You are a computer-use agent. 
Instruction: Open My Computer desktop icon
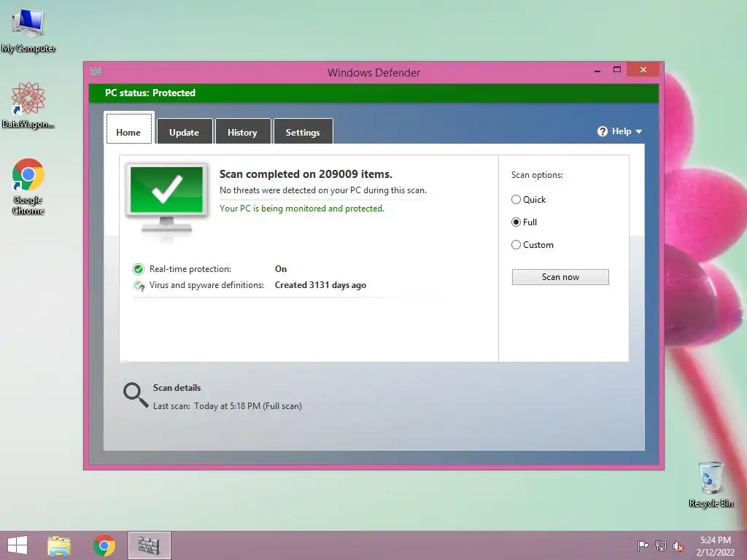[x=28, y=31]
